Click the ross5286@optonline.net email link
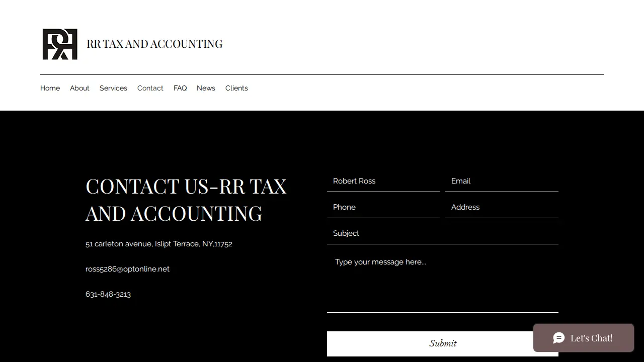The image size is (644, 362). click(127, 269)
